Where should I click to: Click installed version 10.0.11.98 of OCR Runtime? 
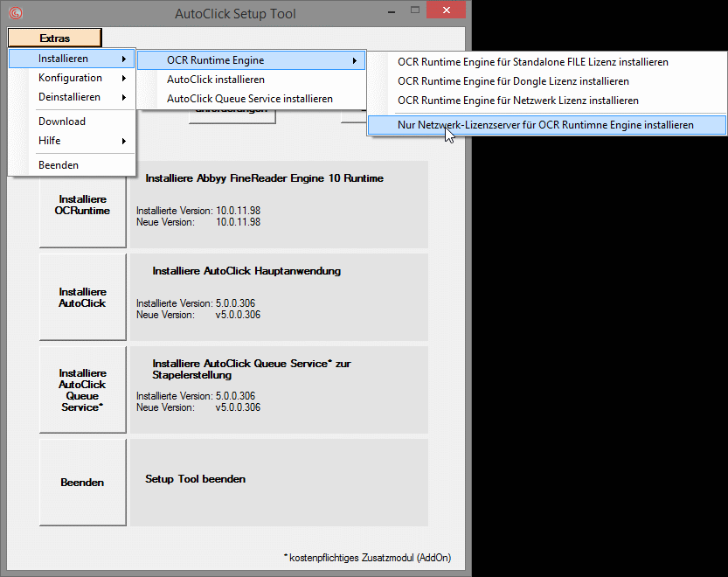click(239, 211)
